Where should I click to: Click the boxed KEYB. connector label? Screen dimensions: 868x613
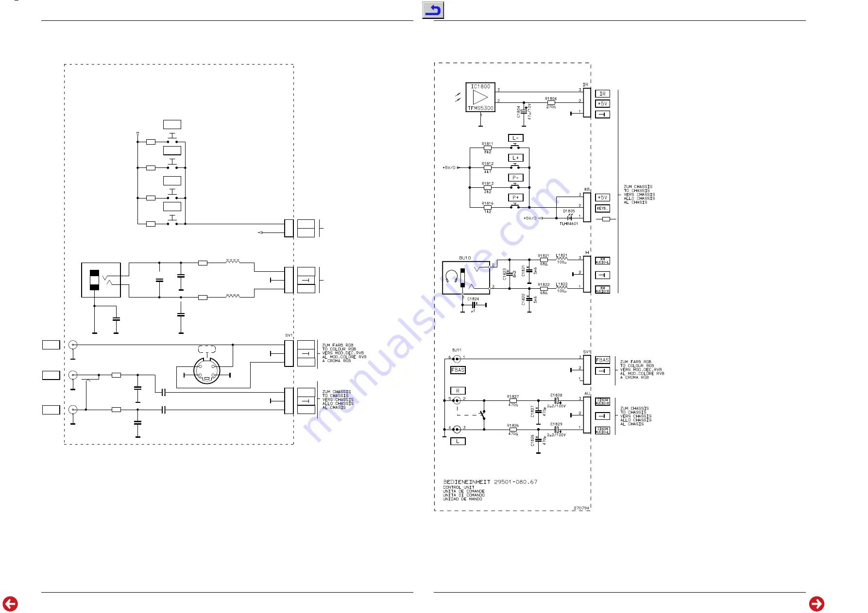(x=602, y=208)
